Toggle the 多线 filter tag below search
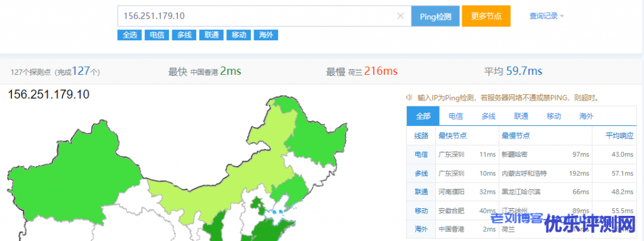The height and width of the screenshot is (241, 644). (184, 35)
